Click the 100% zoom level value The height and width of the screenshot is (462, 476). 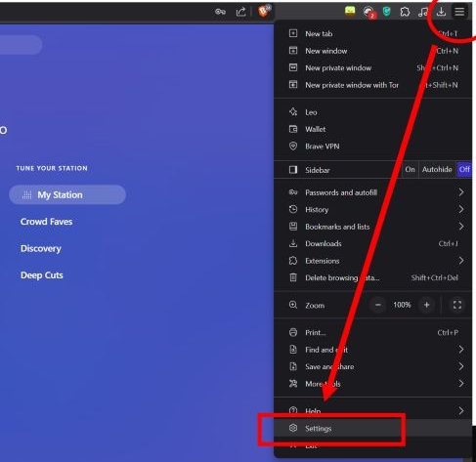(x=402, y=305)
